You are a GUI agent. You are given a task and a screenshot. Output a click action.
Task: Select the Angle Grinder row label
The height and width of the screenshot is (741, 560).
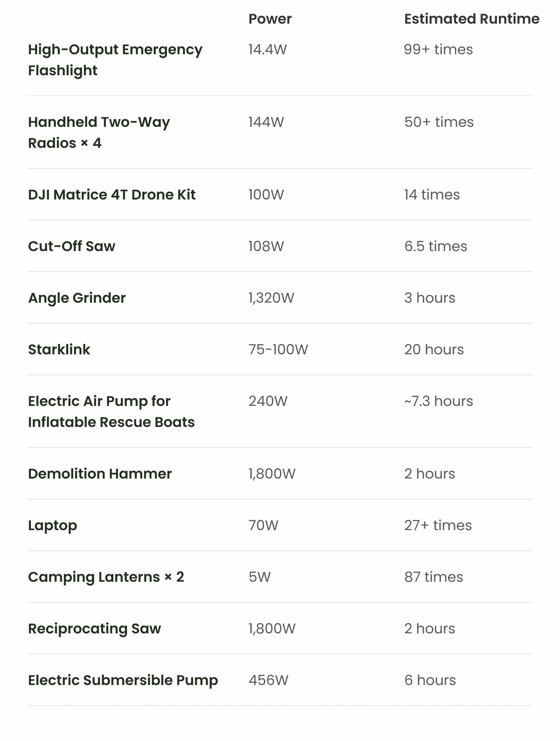[x=77, y=298]
